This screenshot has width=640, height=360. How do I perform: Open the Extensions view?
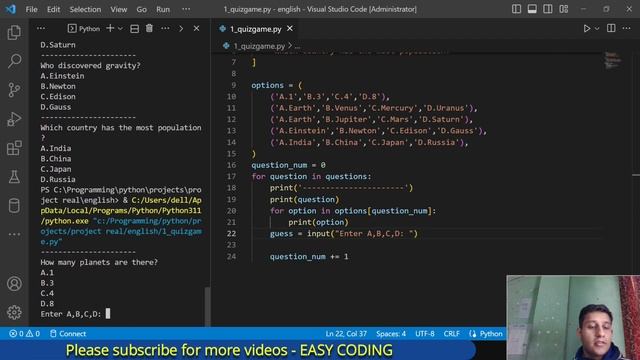[x=14, y=148]
